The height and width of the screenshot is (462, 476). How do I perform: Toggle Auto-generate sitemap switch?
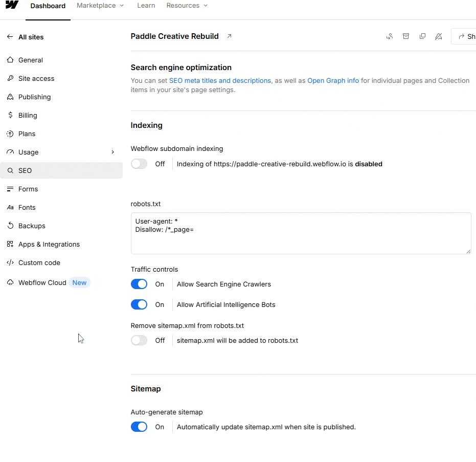139,427
